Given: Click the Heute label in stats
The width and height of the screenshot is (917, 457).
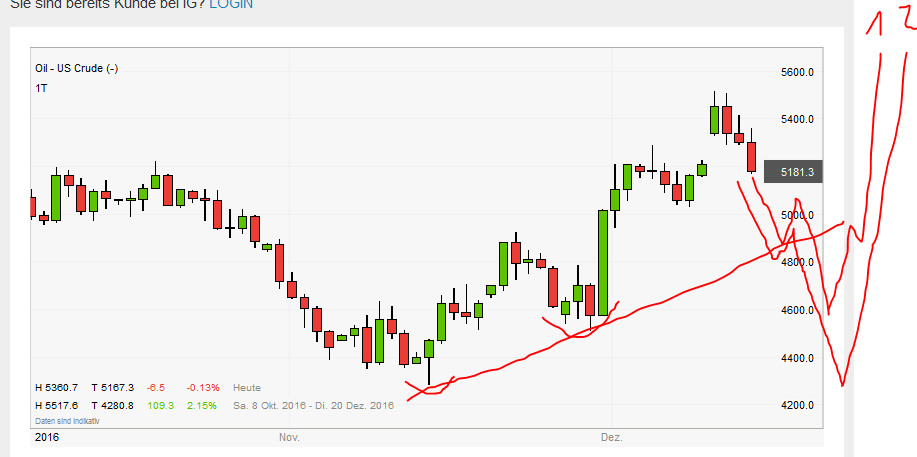Looking at the screenshot, I should coord(247,387).
